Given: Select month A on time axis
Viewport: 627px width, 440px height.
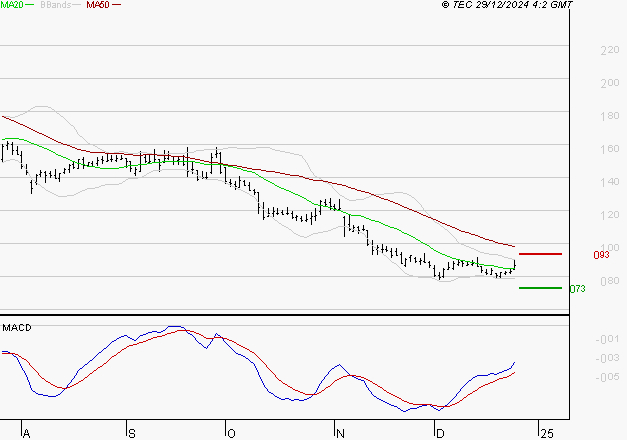Looking at the screenshot, I should tap(27, 433).
